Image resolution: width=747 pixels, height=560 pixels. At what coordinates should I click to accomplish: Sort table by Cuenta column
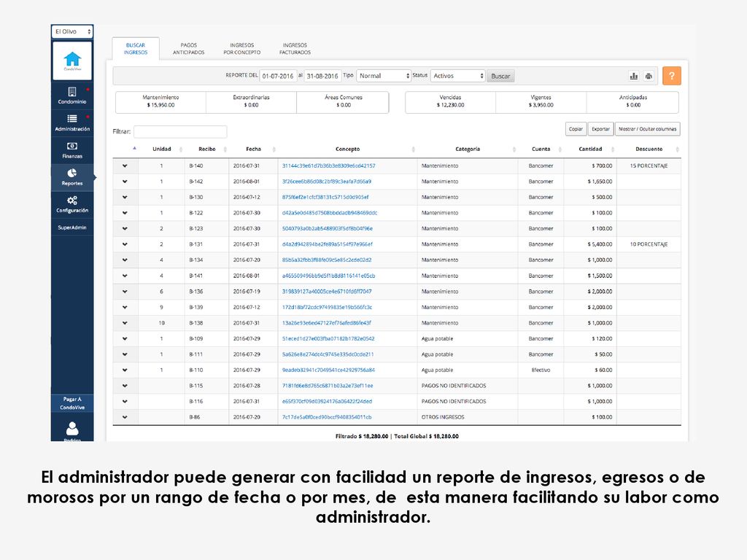pyautogui.click(x=541, y=149)
